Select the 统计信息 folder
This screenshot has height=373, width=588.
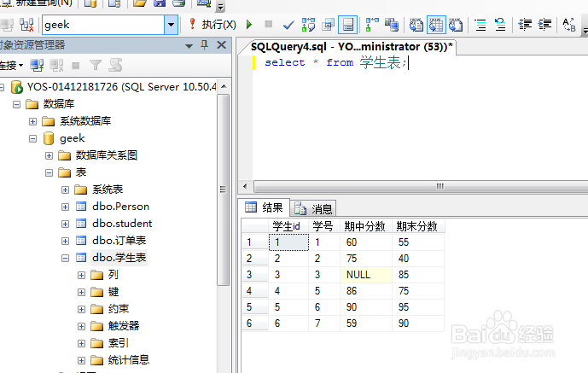pyautogui.click(x=128, y=360)
